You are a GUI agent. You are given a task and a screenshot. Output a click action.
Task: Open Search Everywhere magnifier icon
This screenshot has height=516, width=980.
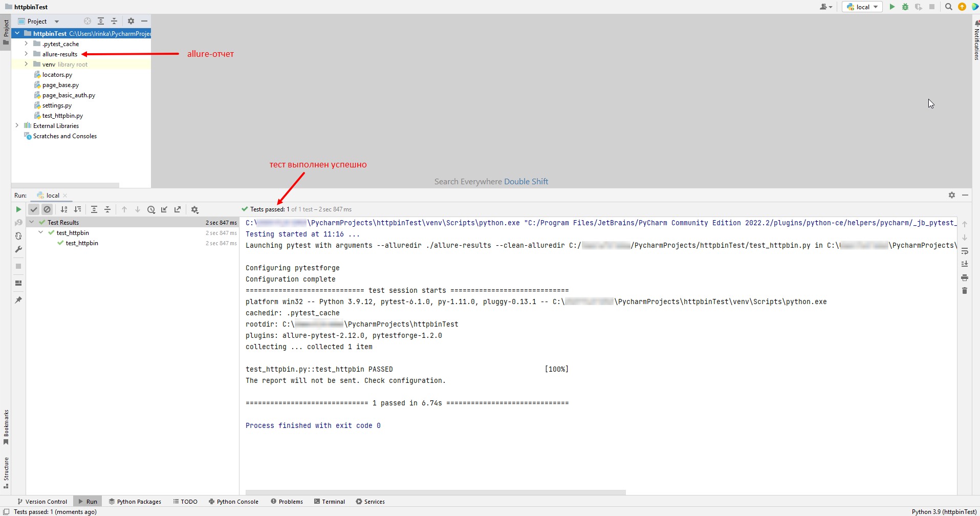(x=948, y=7)
